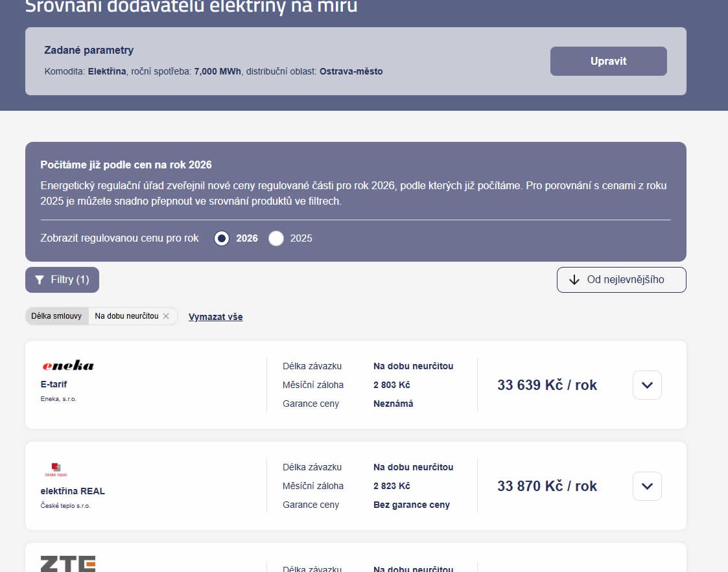The width and height of the screenshot is (728, 572).
Task: Click the E-tarif product name
Action: pos(54,384)
